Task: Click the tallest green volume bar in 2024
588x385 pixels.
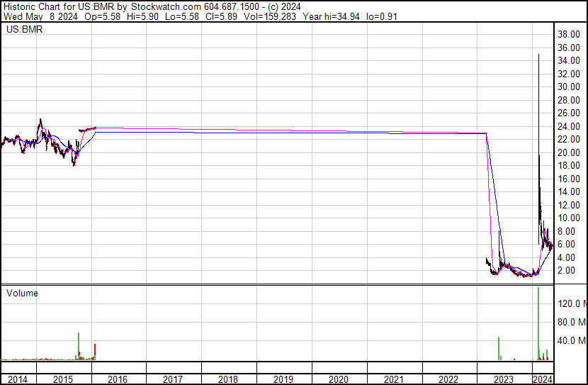Action: click(x=538, y=326)
